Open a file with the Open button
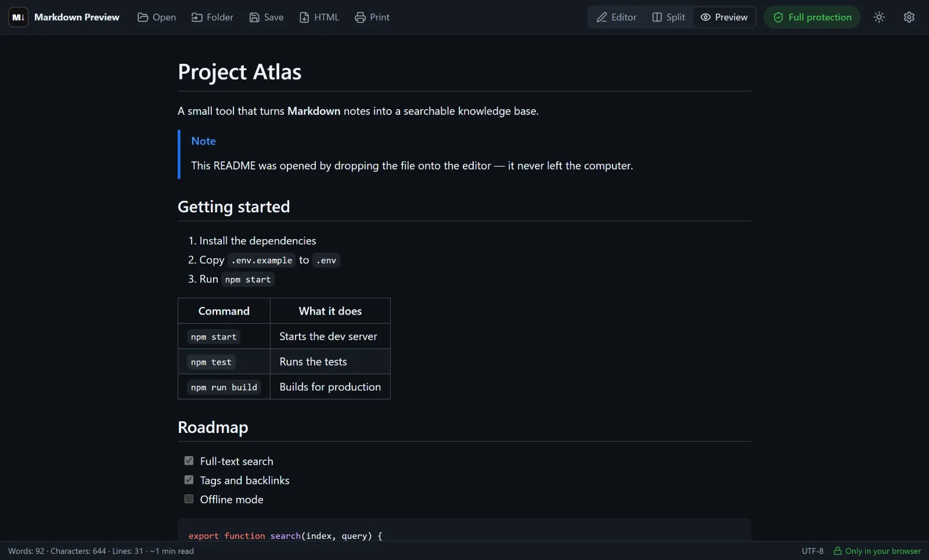The image size is (929, 560). pos(157,17)
